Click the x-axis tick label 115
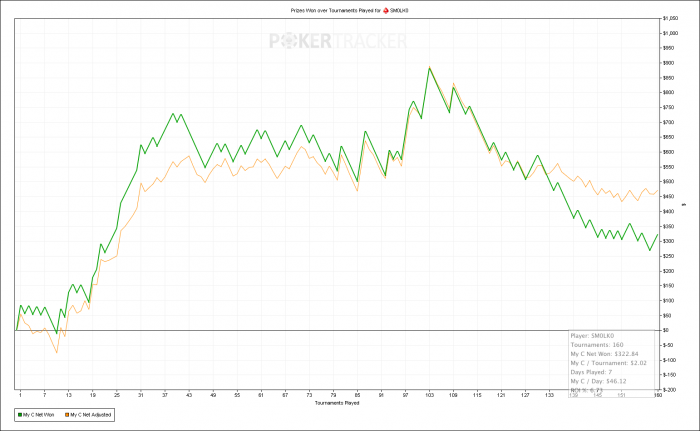Screen dimensions: 700x431 tap(478, 395)
